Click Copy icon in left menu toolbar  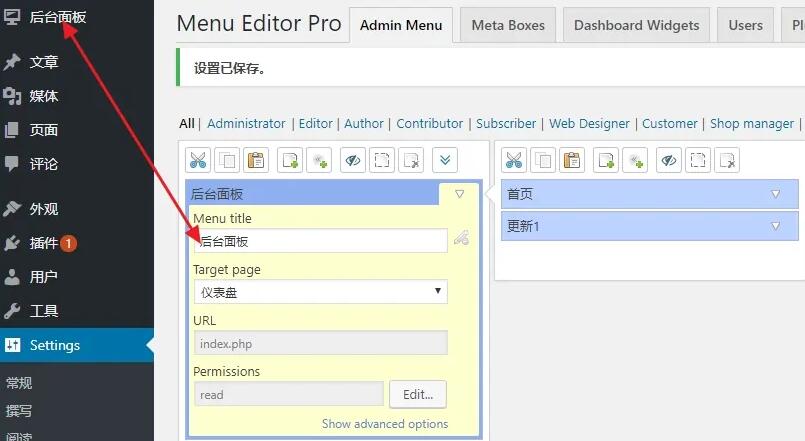tap(227, 160)
